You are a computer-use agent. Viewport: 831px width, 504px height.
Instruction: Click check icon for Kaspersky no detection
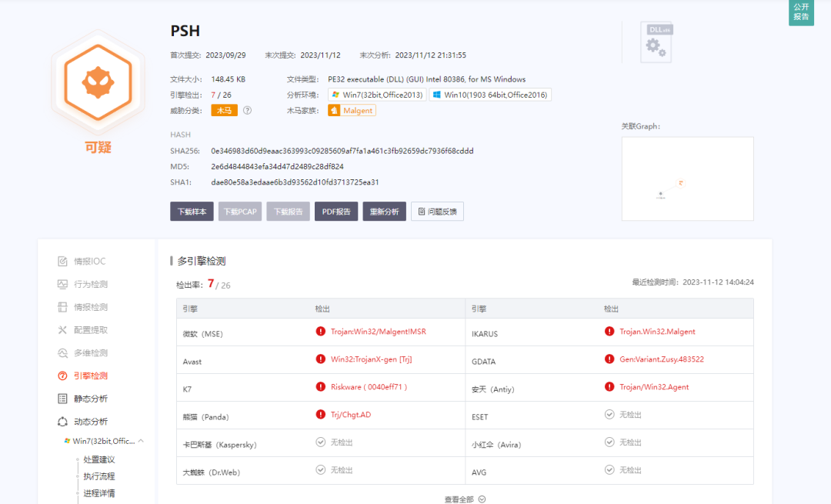[321, 442]
